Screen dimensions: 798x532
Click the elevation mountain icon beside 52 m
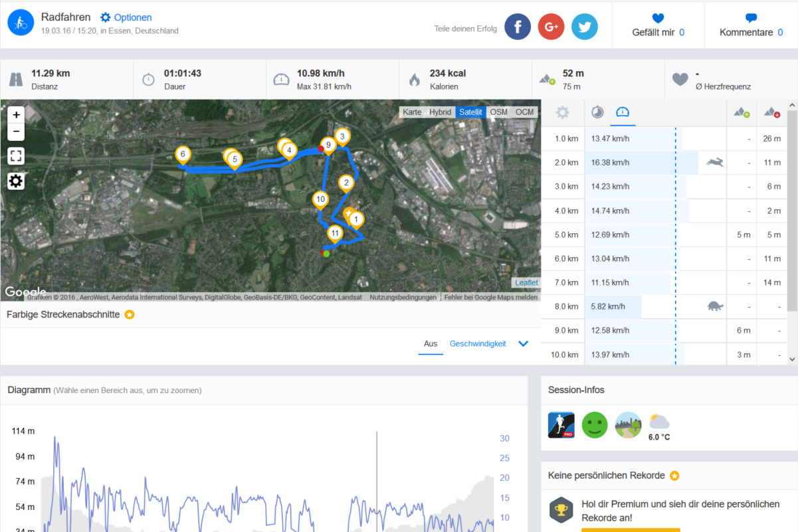pos(548,80)
